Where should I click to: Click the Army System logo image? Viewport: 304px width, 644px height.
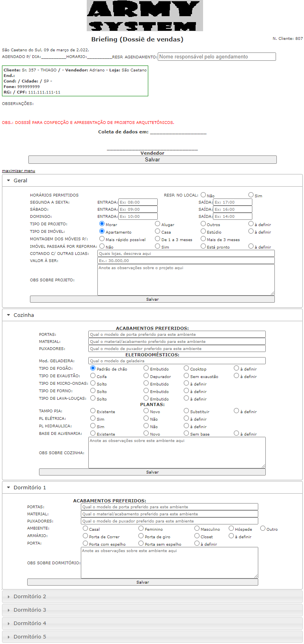coord(145,16)
